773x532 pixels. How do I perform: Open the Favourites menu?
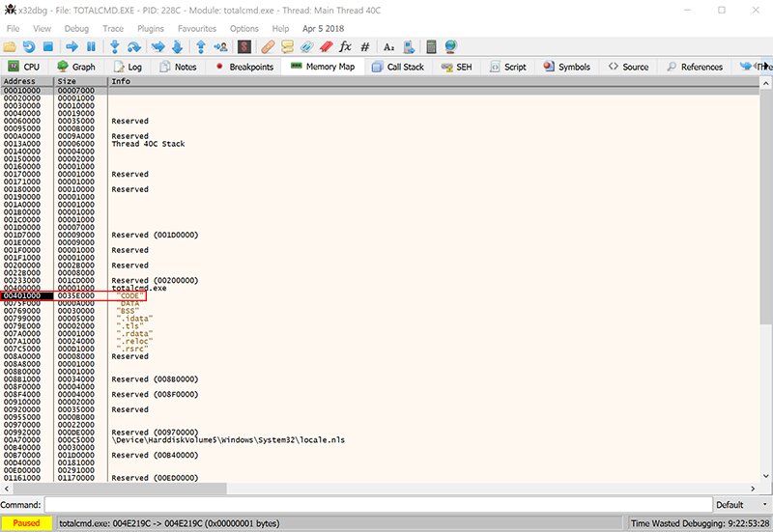click(x=197, y=29)
